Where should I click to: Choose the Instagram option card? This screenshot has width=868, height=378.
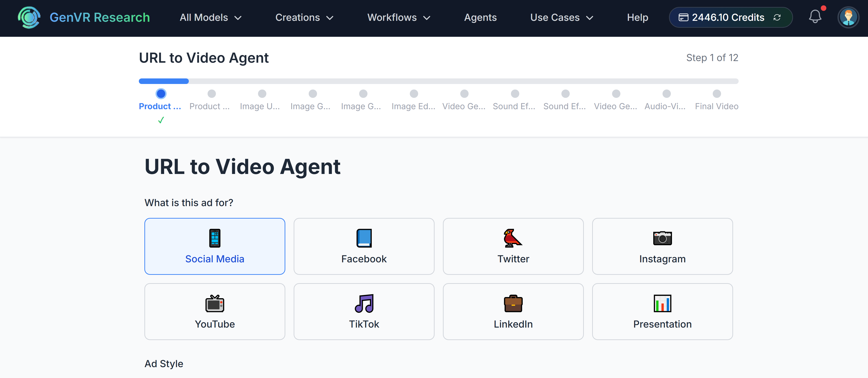pyautogui.click(x=662, y=246)
